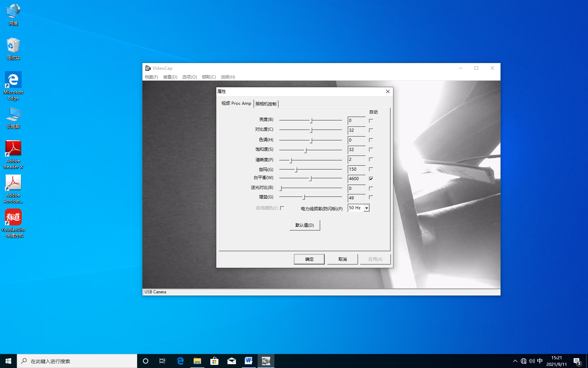Confirm with the 确定 button

pyautogui.click(x=309, y=259)
